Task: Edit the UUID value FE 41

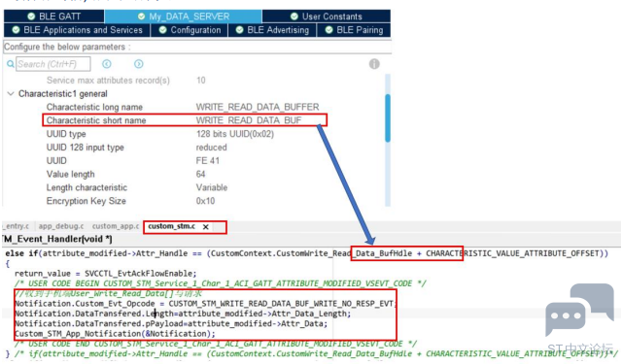Action: coord(207,161)
